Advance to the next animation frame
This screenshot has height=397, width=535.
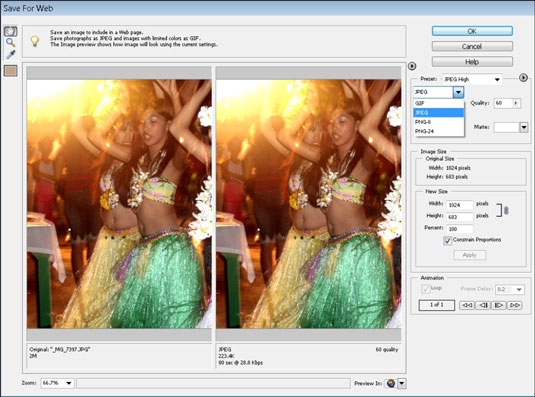point(498,305)
